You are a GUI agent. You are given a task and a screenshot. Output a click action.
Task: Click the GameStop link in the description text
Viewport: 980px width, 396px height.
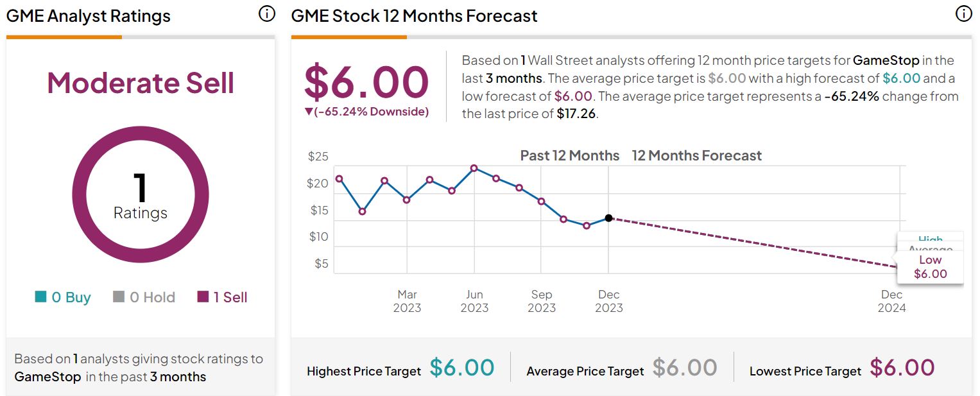[885, 60]
